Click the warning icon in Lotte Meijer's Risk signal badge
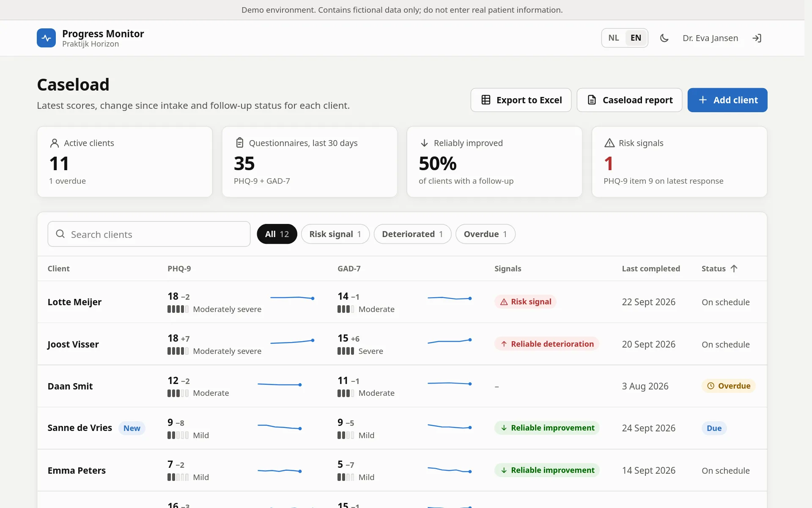Viewport: 812px width, 508px height. pos(504,302)
